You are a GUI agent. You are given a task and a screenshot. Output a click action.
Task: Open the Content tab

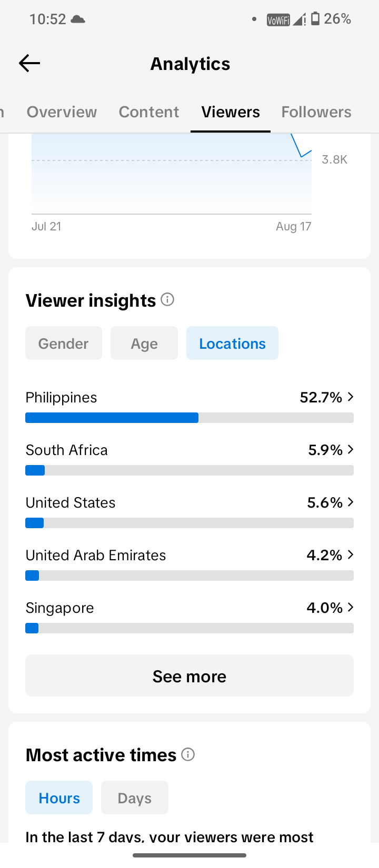(149, 112)
